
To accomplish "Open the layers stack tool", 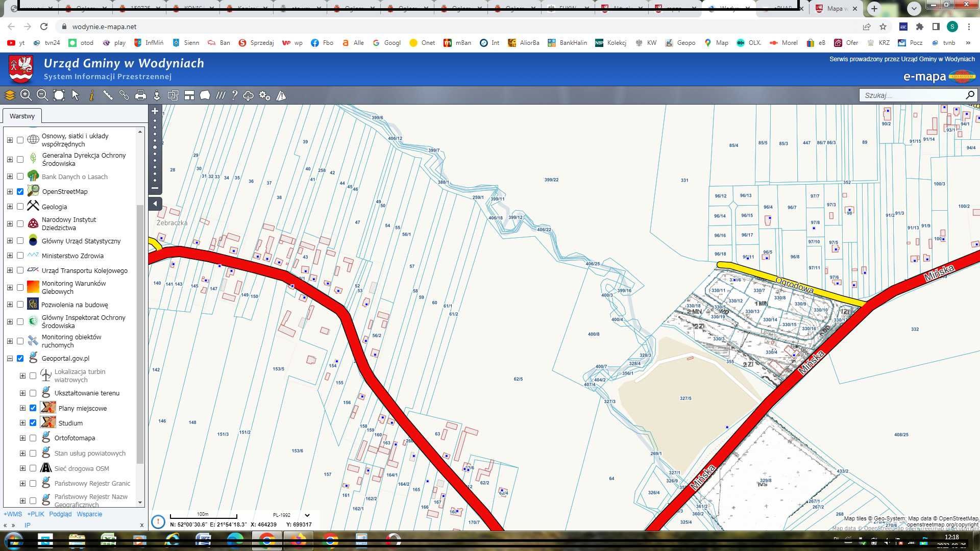I will (x=10, y=95).
